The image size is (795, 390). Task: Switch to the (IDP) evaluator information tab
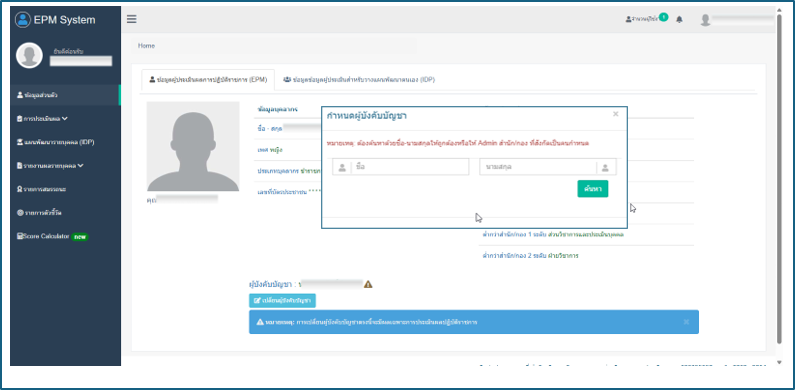[x=359, y=80]
